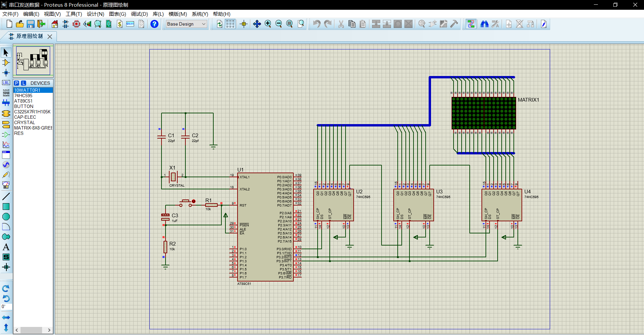Select the Subcircuit Mode tool
The height and width of the screenshot is (335, 644).
point(6,114)
